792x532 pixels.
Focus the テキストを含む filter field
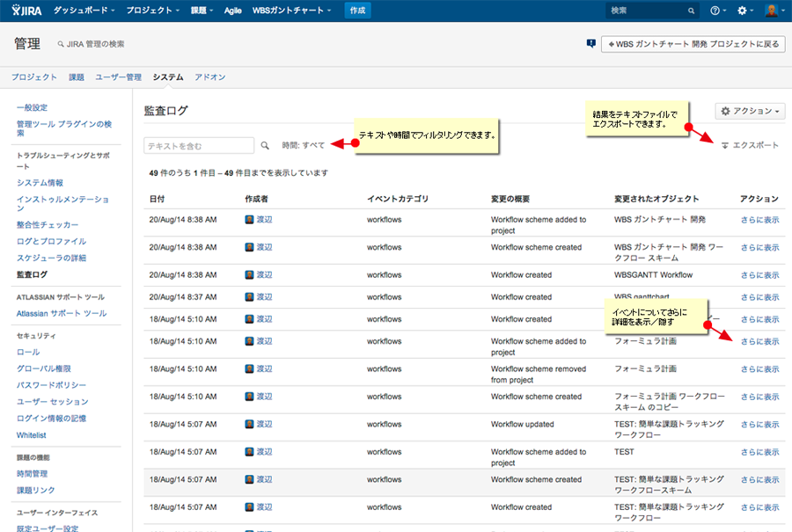tap(199, 145)
